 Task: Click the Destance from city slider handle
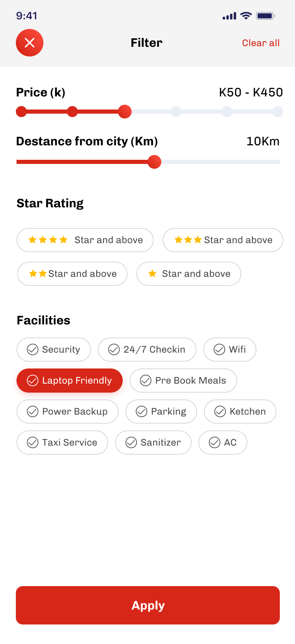tap(154, 162)
